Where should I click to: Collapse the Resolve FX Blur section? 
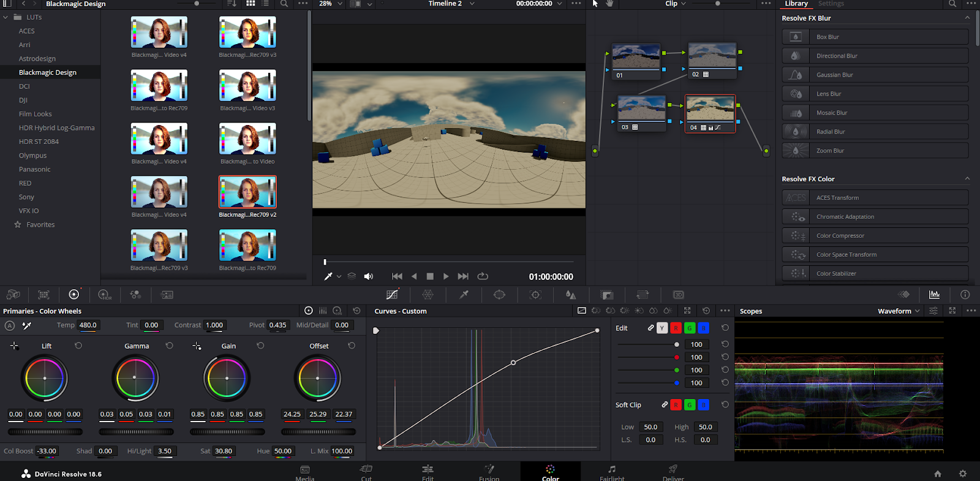pyautogui.click(x=967, y=18)
